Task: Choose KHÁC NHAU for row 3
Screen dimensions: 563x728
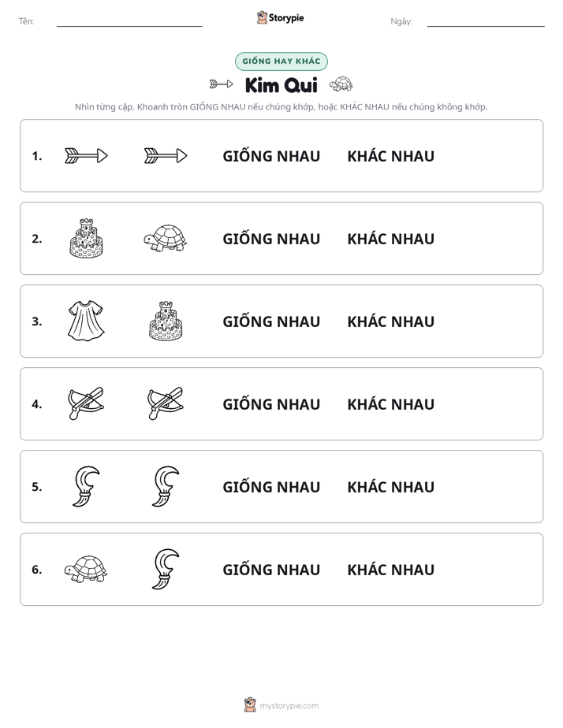Action: (x=390, y=321)
